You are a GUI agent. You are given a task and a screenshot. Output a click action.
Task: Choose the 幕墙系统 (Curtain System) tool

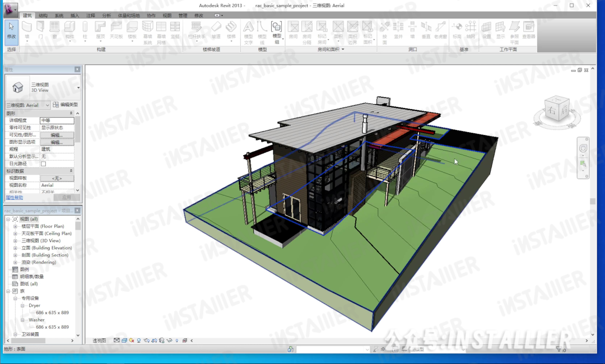[148, 32]
